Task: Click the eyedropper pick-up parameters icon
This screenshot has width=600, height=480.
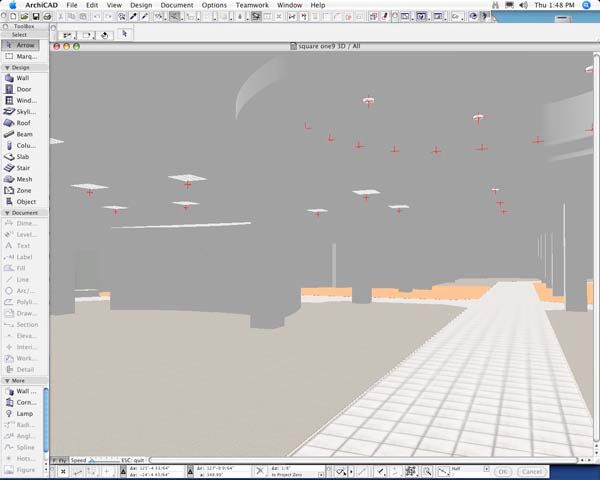Action: click(133, 16)
